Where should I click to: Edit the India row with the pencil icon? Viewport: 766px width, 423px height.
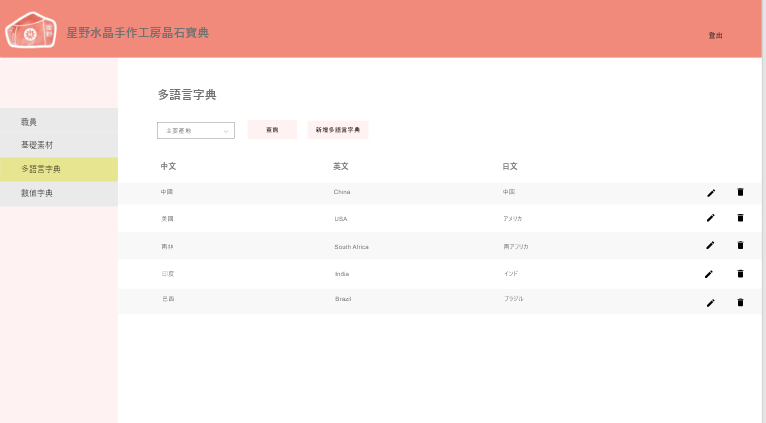click(x=711, y=273)
